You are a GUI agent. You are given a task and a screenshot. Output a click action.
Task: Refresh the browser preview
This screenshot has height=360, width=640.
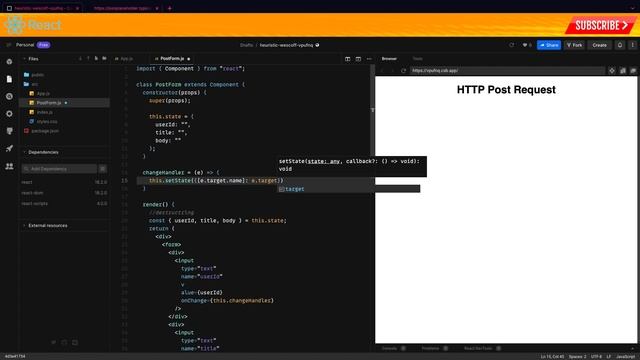(403, 71)
